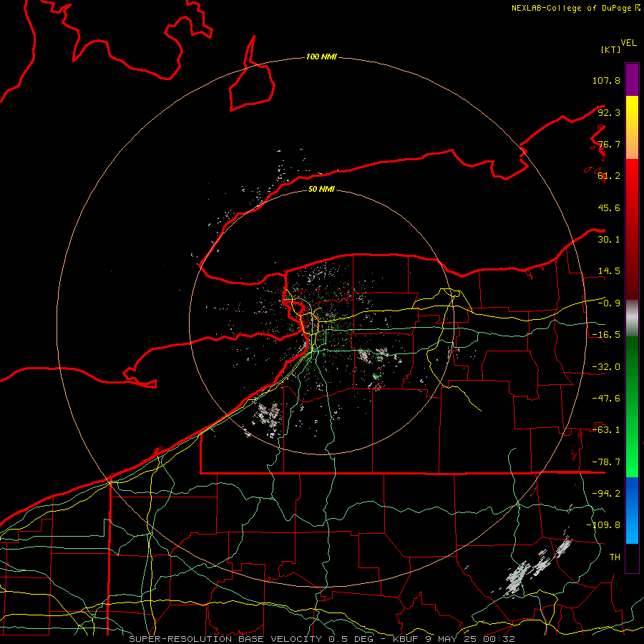Click the -109.8 velocity scale value
Viewport: 644px width, 644px height.
tap(603, 525)
